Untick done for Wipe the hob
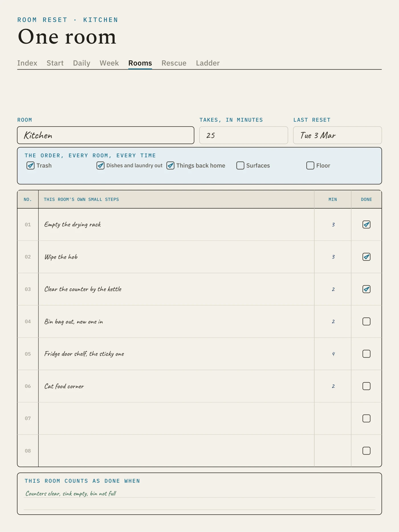399x532 pixels. pyautogui.click(x=366, y=257)
